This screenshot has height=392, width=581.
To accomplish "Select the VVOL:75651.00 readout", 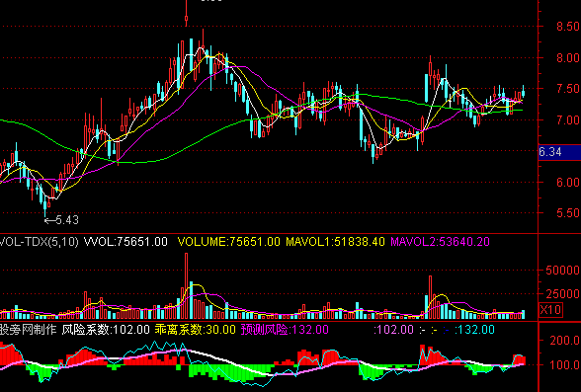I will point(126,242).
